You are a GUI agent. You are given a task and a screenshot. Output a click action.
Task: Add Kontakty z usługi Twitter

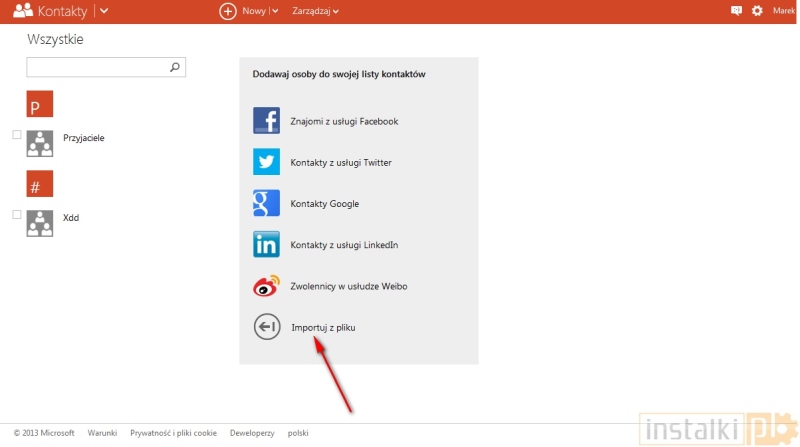point(341,163)
